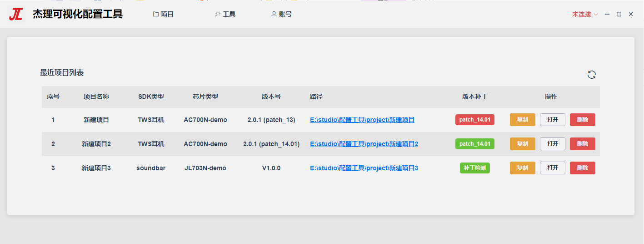Click the 路径 column header

[316, 97]
